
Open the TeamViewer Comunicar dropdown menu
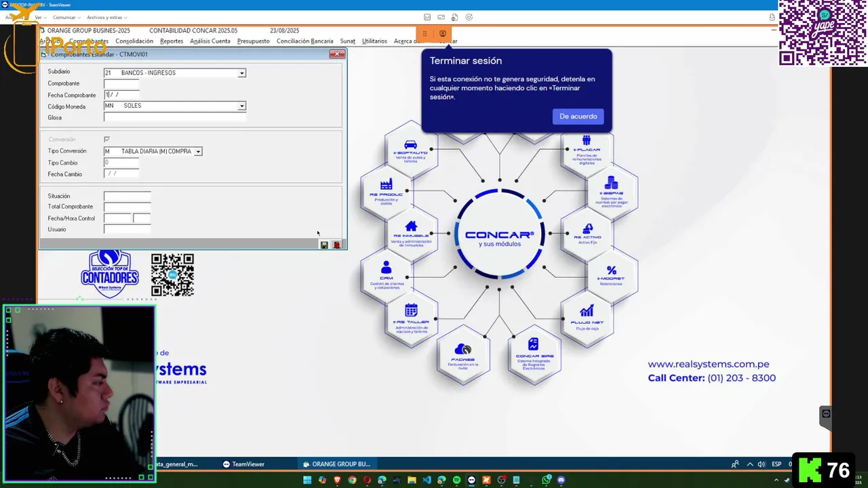click(x=66, y=17)
